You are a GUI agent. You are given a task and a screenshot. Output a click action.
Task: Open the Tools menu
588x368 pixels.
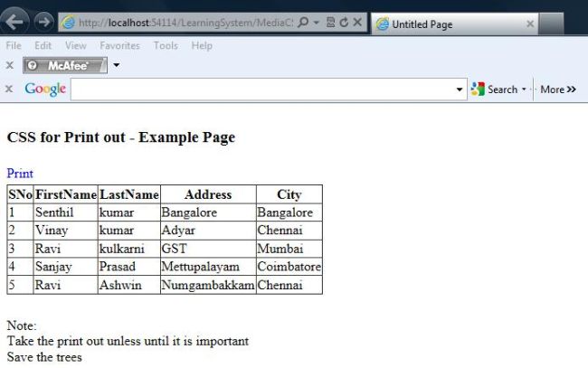click(x=166, y=46)
